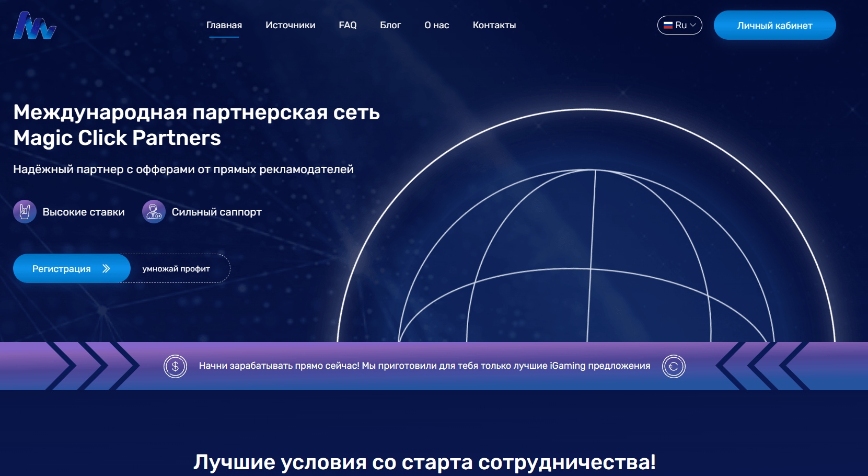
Task: Open the Ru language dropdown
Action: [x=679, y=25]
